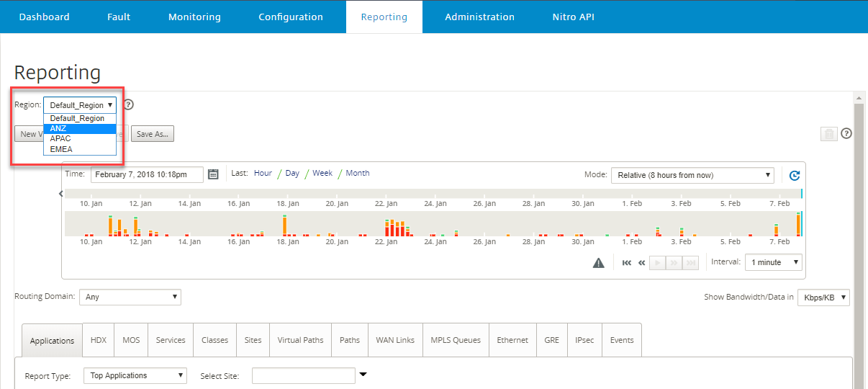868x389 pixels.
Task: Step back with the rewind double-arrow control
Action: (642, 263)
